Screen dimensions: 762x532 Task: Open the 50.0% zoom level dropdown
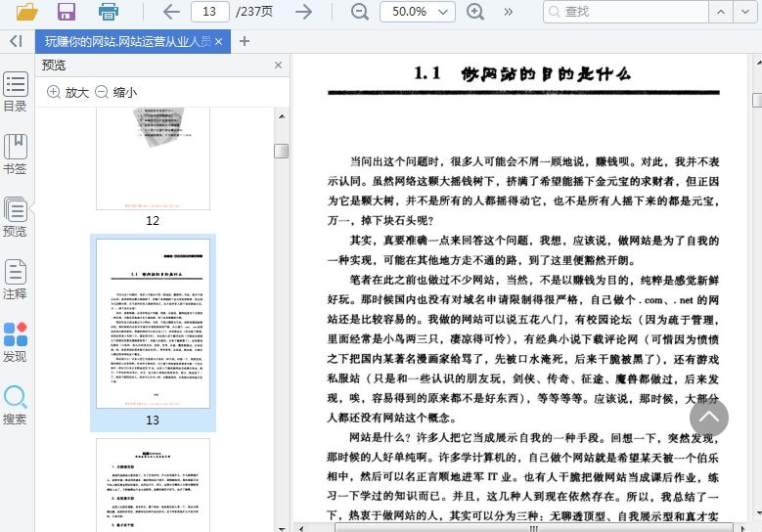point(418,11)
